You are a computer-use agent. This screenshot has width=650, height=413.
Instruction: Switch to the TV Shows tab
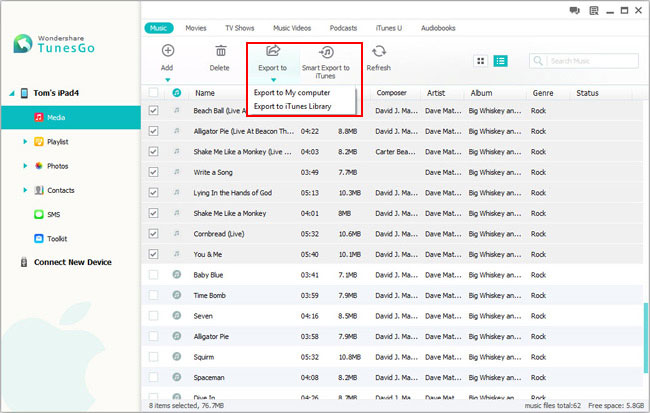tap(240, 28)
